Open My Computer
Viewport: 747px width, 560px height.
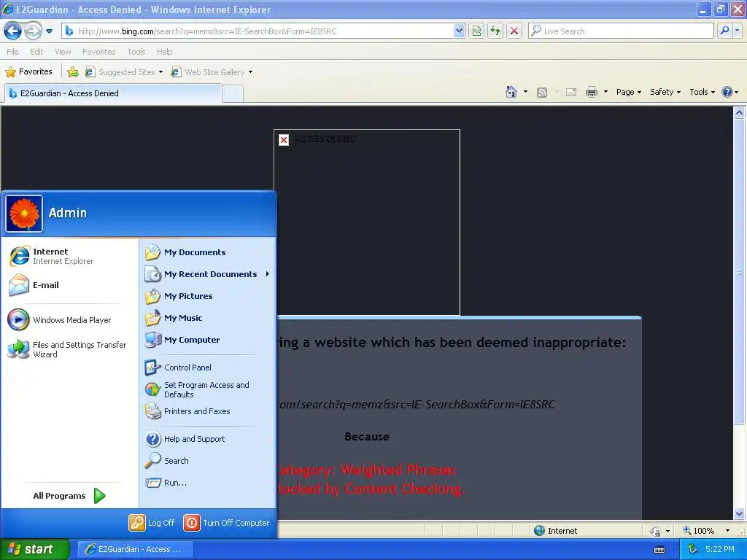(x=208, y=340)
